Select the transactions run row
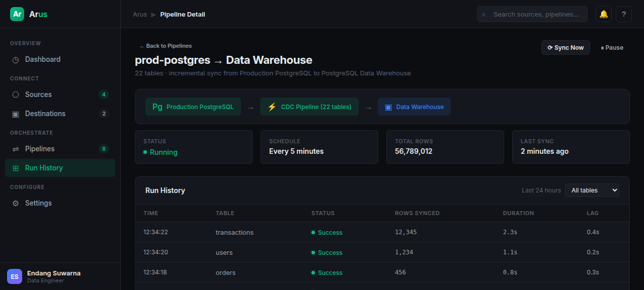644x290 pixels. [382, 232]
